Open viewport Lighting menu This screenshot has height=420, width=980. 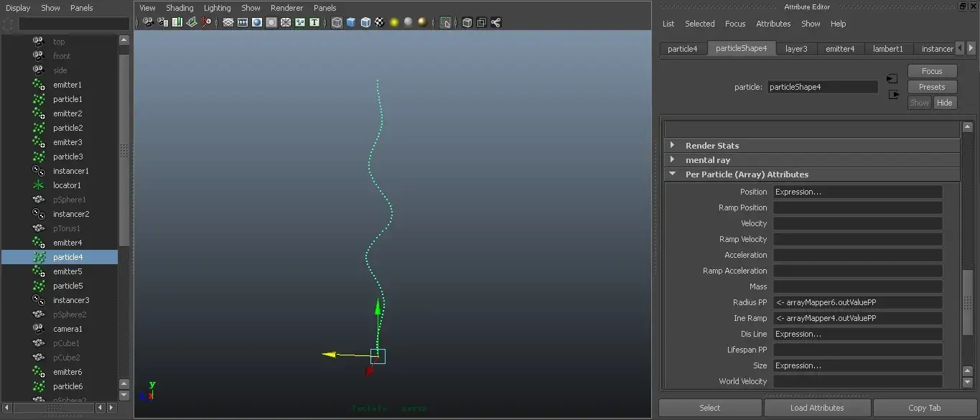217,8
